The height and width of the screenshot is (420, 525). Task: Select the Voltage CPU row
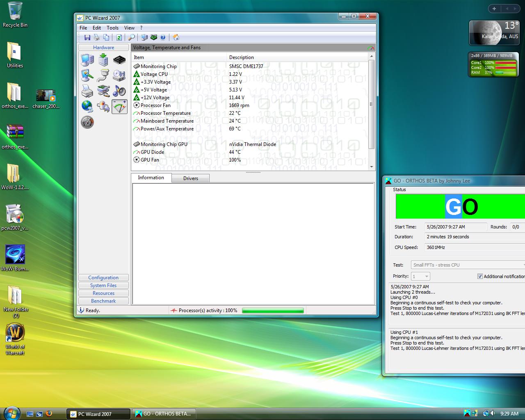(250, 74)
